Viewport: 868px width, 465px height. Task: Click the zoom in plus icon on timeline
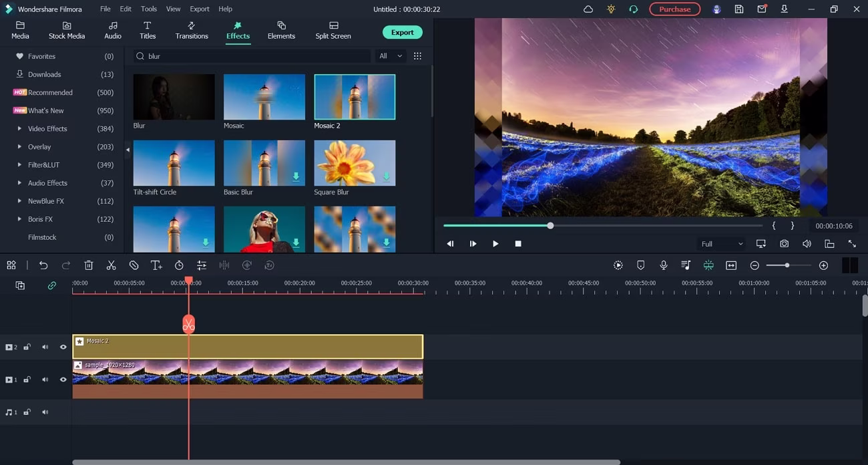click(x=823, y=265)
